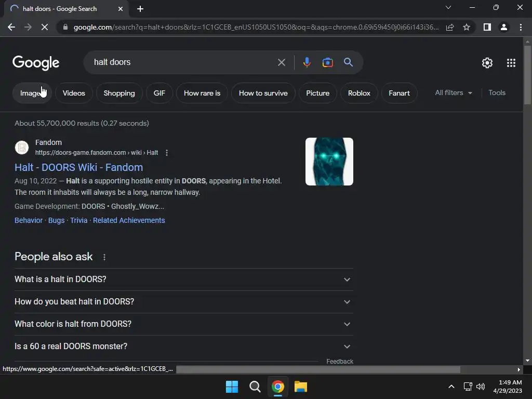Clear the search box text
This screenshot has width=532, height=399.
click(281, 62)
